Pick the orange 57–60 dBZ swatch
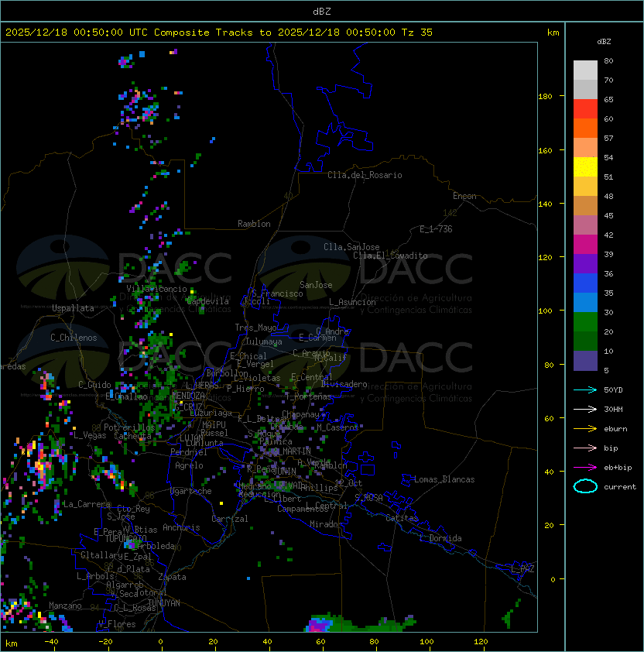Viewport: 644px width, 652px height. 585,128
